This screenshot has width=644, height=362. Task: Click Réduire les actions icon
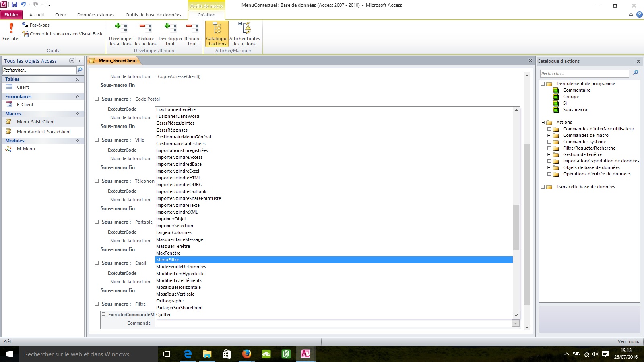[146, 34]
